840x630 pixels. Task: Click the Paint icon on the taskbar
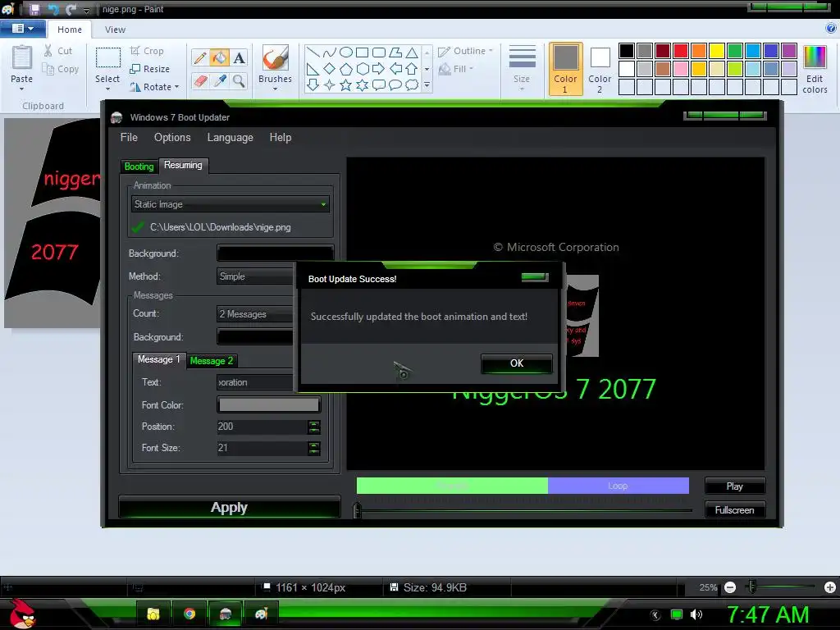262,614
